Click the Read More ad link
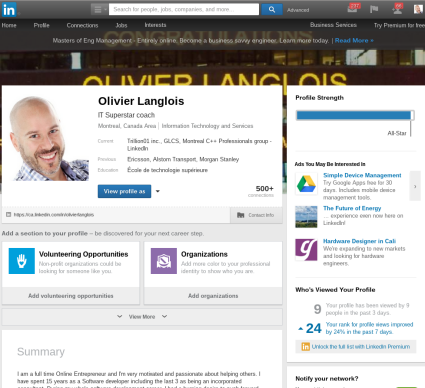The height and width of the screenshot is (388, 425). pos(354,40)
